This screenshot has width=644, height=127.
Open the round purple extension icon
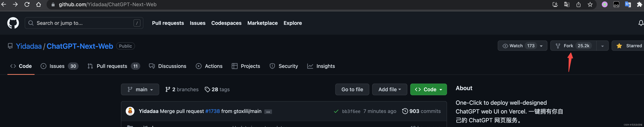(x=605, y=5)
